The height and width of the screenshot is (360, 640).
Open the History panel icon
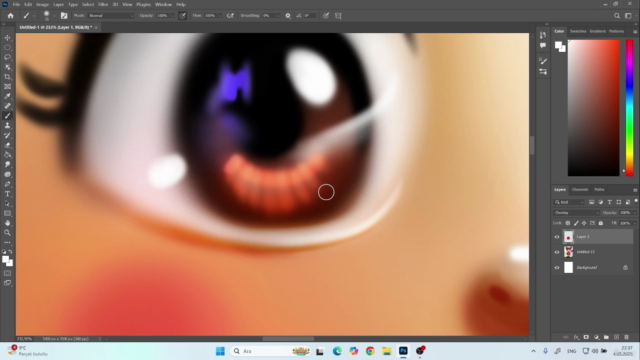coord(543,35)
